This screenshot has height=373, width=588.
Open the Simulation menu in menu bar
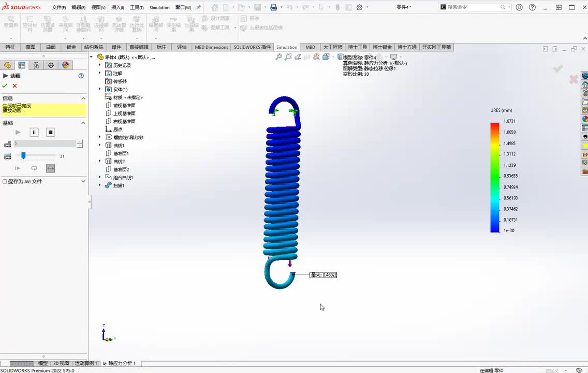point(159,7)
